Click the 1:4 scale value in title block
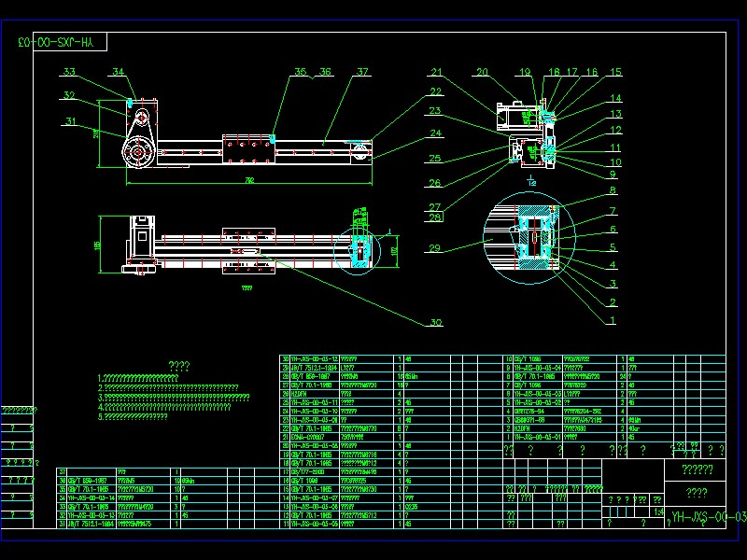Viewport: 747px width, 560px height. [x=658, y=511]
